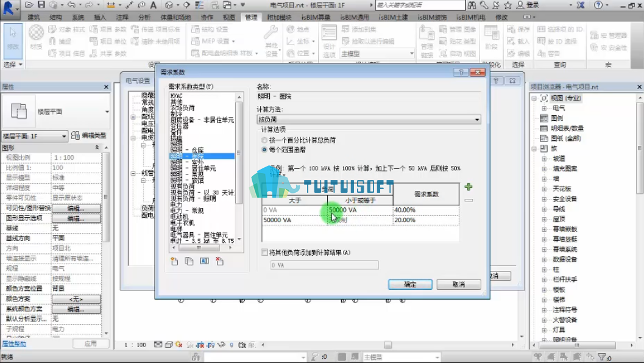Select the incrementally-for-each-range radio option
The image size is (644, 363).
point(264,150)
